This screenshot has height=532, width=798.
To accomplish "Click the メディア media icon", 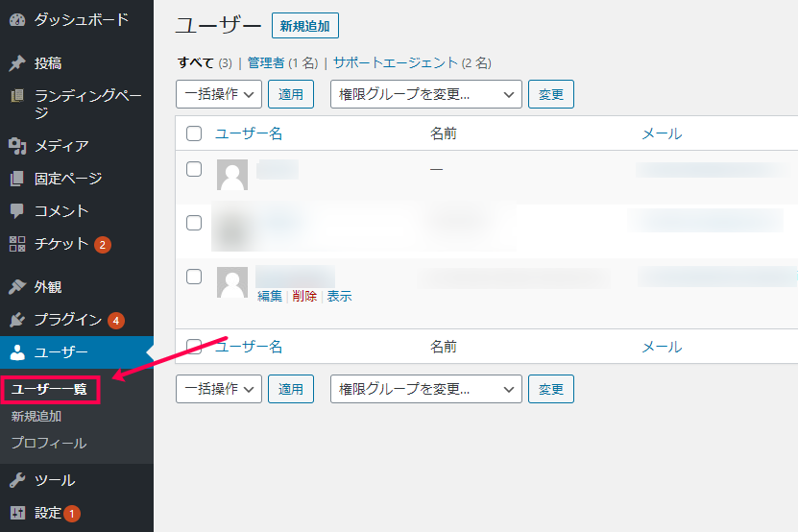I will pos(17,146).
